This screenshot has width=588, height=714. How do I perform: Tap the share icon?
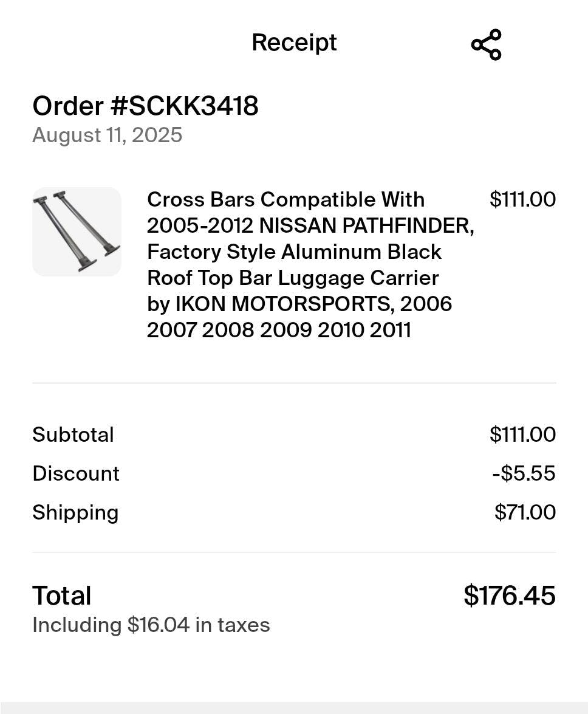[x=486, y=44]
